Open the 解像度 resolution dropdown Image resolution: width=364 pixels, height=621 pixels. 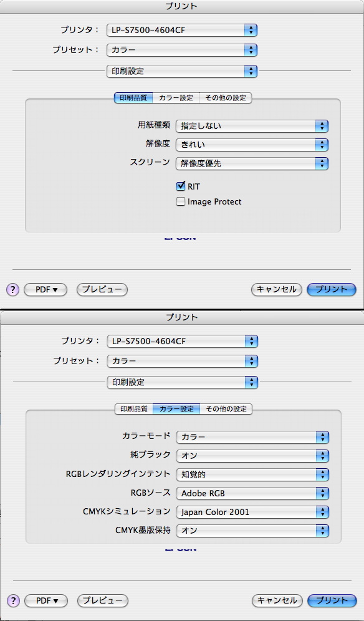(252, 145)
